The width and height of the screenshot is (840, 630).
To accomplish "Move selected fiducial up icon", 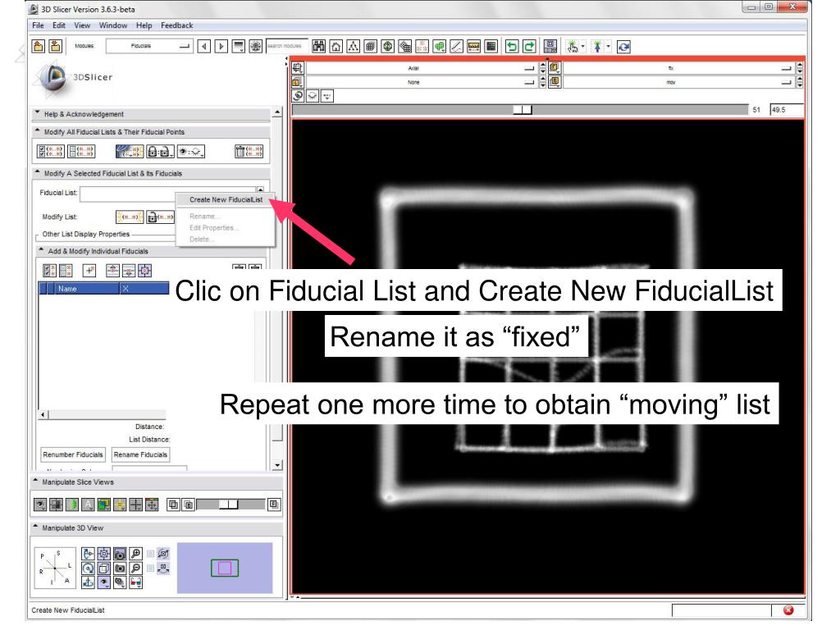I will tap(112, 271).
